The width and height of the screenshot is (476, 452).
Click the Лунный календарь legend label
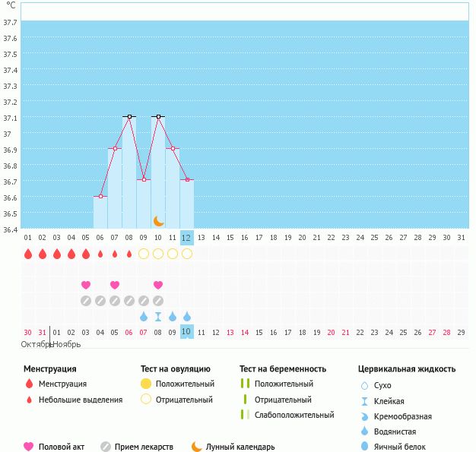(240, 447)
